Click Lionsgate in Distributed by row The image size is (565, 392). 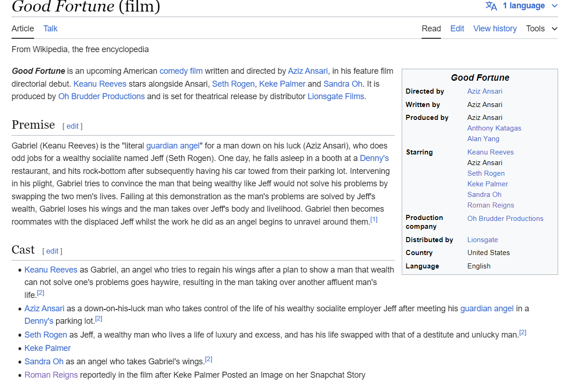click(x=482, y=240)
